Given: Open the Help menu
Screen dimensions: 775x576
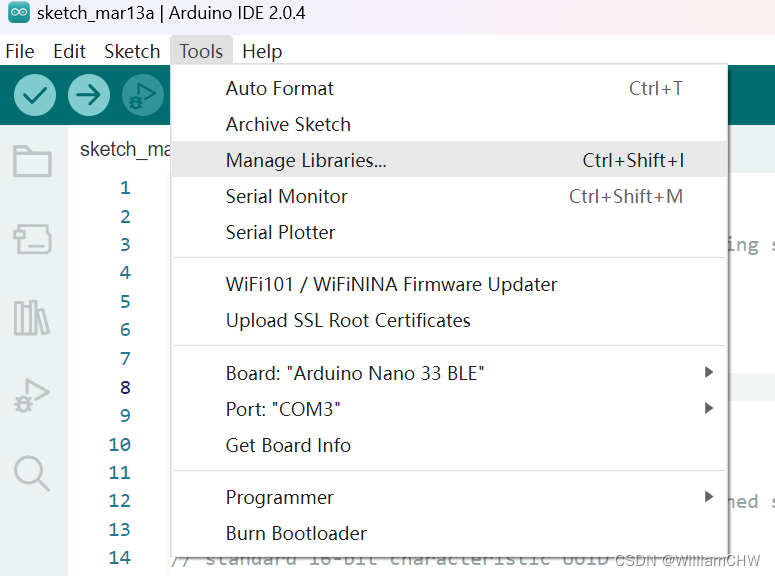Looking at the screenshot, I should [x=262, y=51].
